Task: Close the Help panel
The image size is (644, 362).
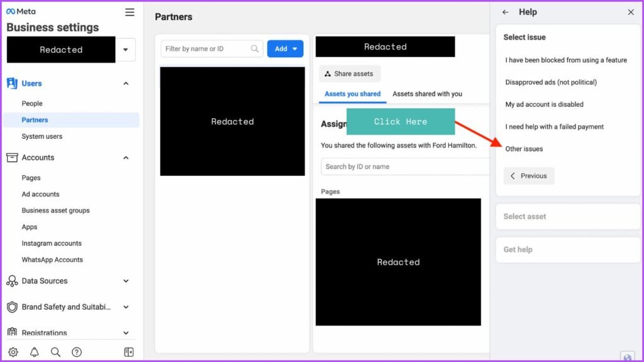Action: pos(631,13)
